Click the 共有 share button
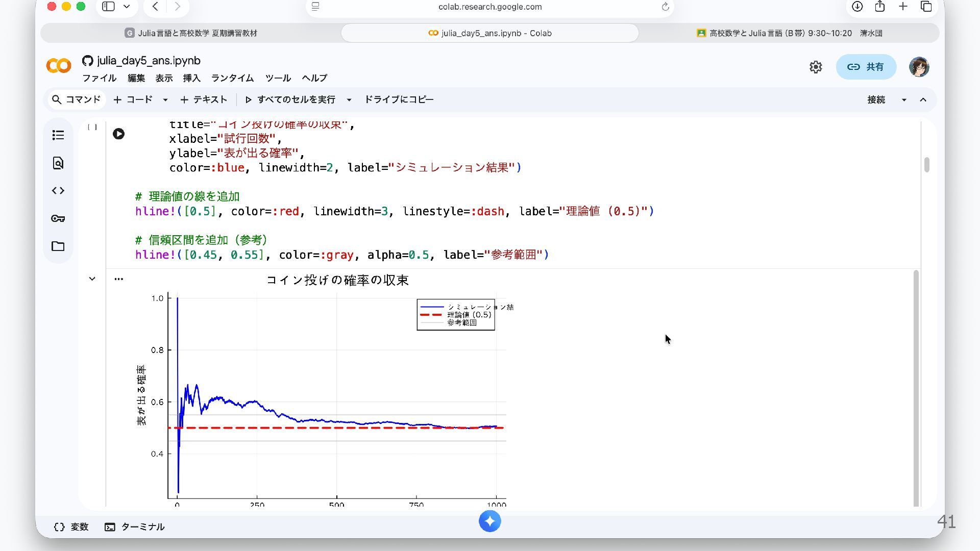 (866, 67)
